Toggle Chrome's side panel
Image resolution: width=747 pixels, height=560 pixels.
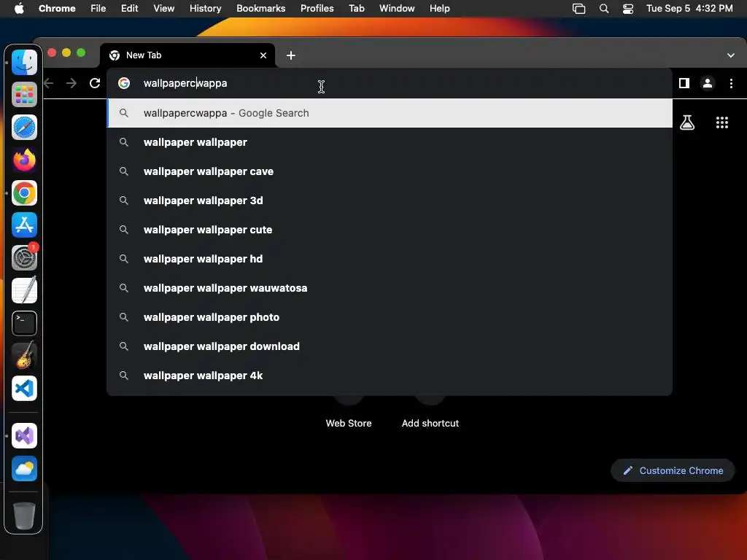(684, 83)
